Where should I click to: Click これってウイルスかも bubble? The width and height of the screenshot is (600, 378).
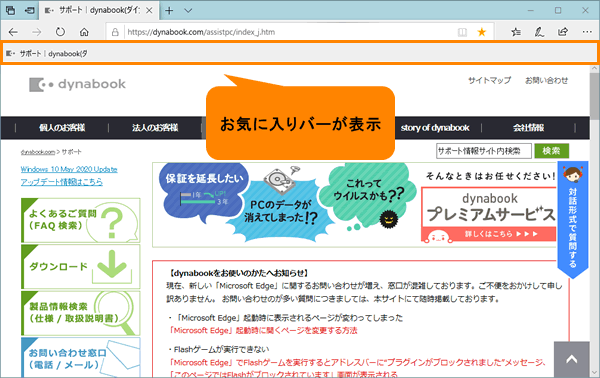(368, 195)
